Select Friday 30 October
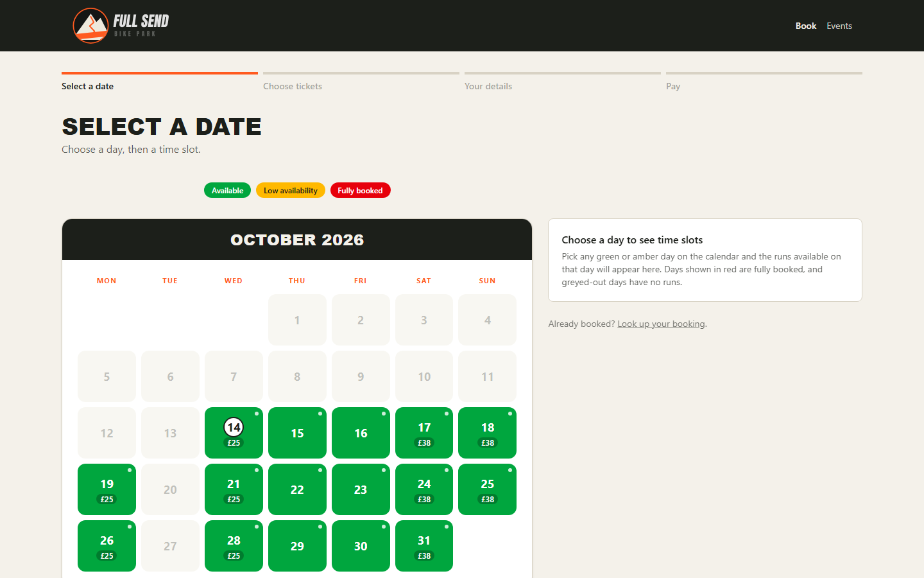Screen dimensions: 924x578 click(x=361, y=546)
